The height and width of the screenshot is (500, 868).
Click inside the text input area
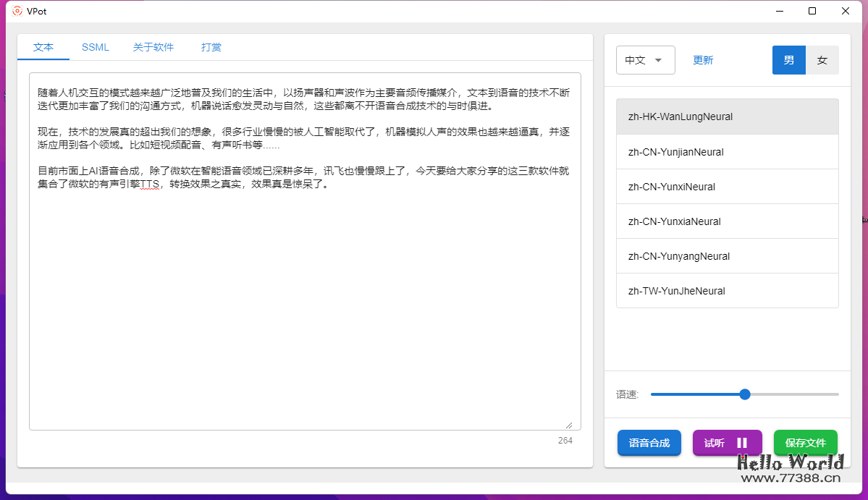point(304,253)
